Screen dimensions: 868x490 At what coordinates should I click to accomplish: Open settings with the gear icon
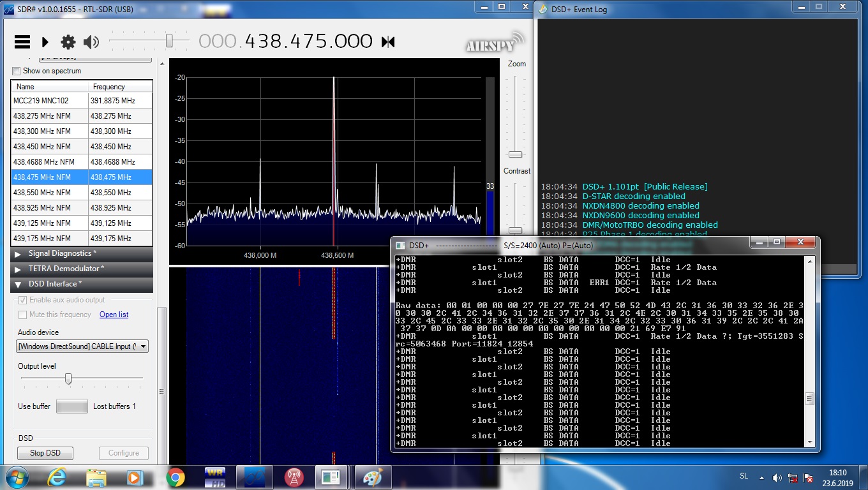pos(68,42)
